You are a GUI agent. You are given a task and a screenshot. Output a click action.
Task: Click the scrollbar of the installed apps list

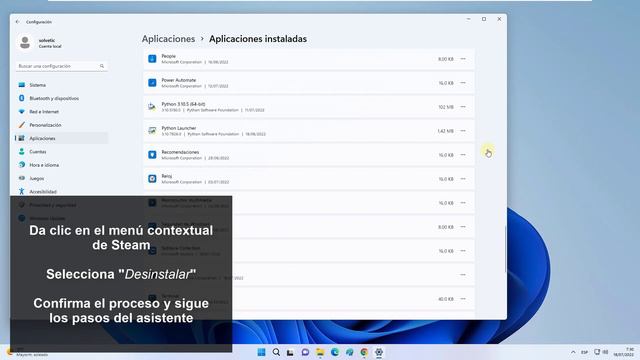click(x=505, y=249)
